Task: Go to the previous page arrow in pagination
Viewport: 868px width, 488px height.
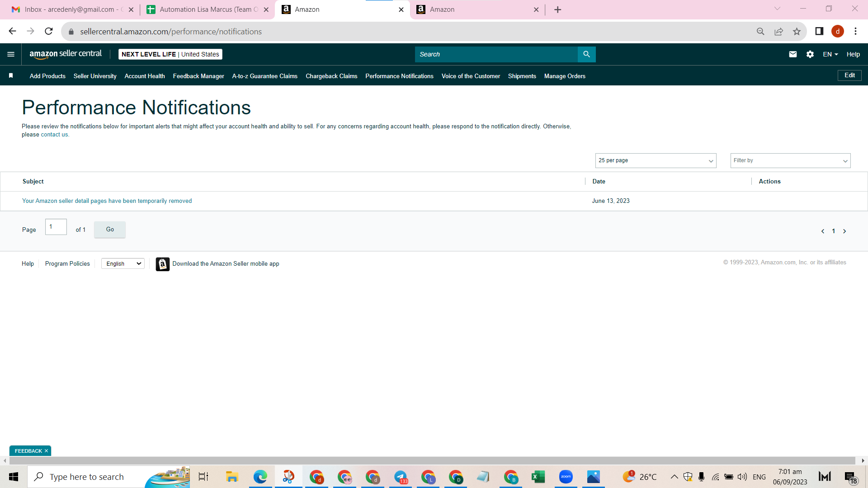Action: click(823, 231)
